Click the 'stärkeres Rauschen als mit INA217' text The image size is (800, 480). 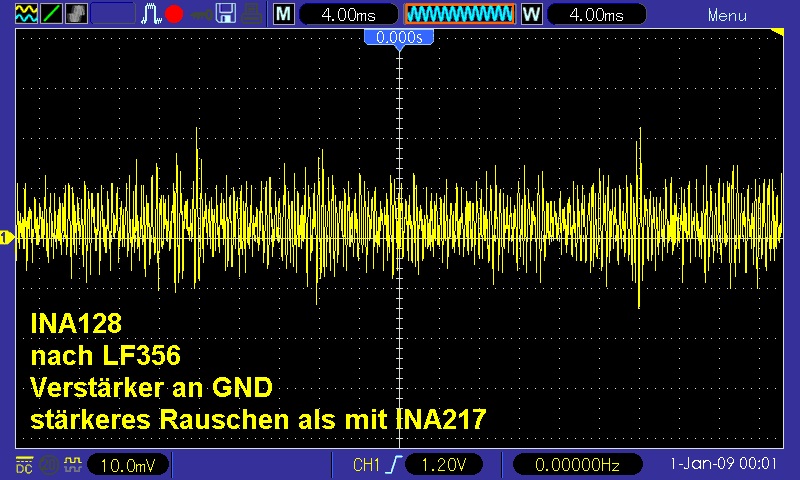[258, 420]
